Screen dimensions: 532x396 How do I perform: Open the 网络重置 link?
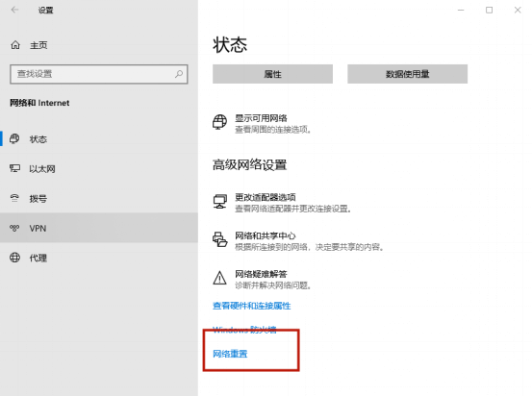pos(230,354)
